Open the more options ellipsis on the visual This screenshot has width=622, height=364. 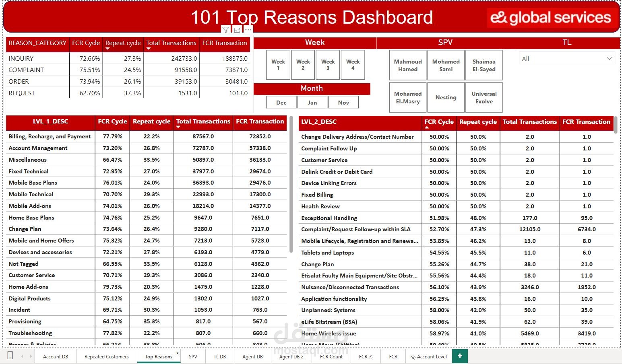click(248, 30)
